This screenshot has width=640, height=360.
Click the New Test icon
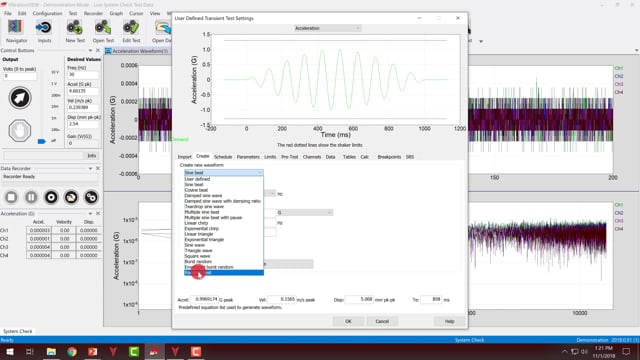[x=75, y=31]
